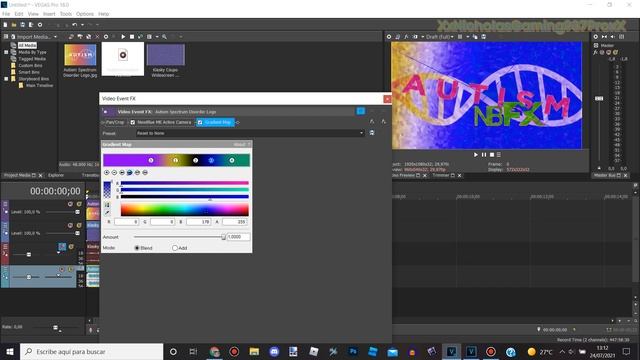Click the Amount slider handle

[223, 237]
